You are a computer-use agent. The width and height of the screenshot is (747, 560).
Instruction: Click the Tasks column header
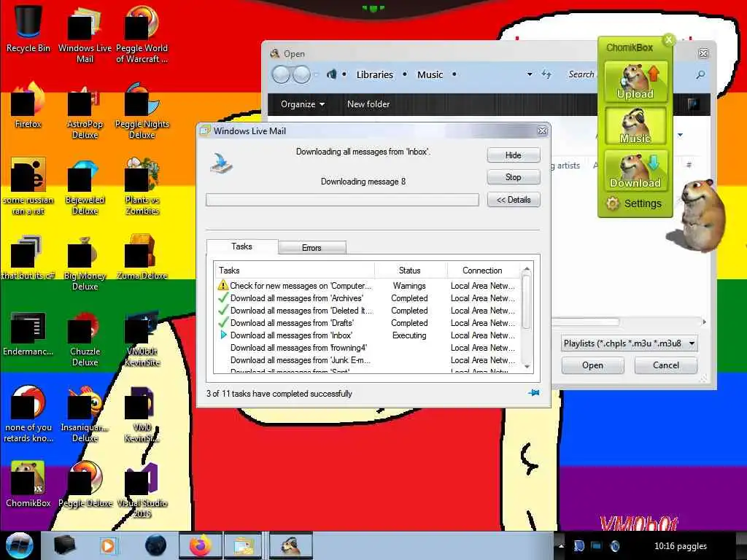[295, 270]
